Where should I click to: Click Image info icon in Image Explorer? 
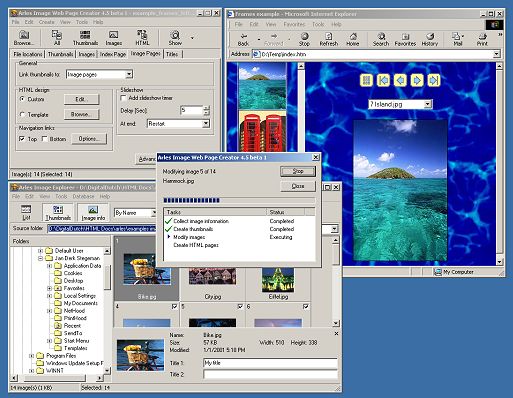93,213
